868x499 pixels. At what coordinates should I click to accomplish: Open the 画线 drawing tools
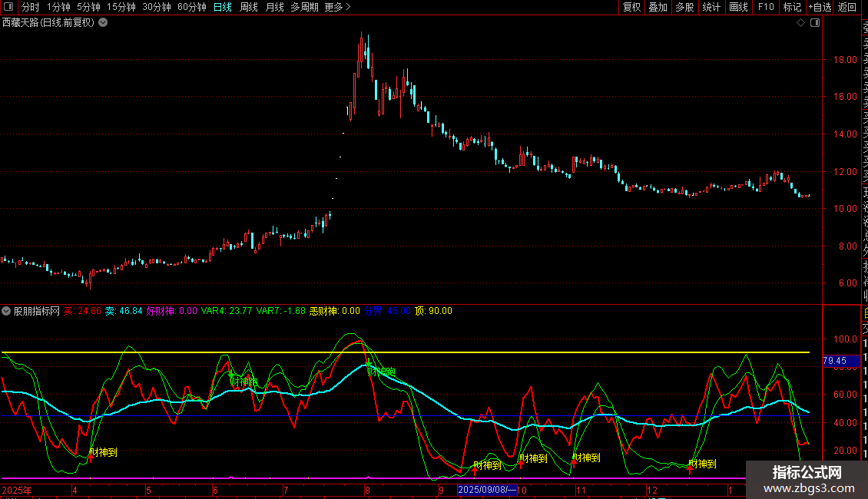(738, 7)
